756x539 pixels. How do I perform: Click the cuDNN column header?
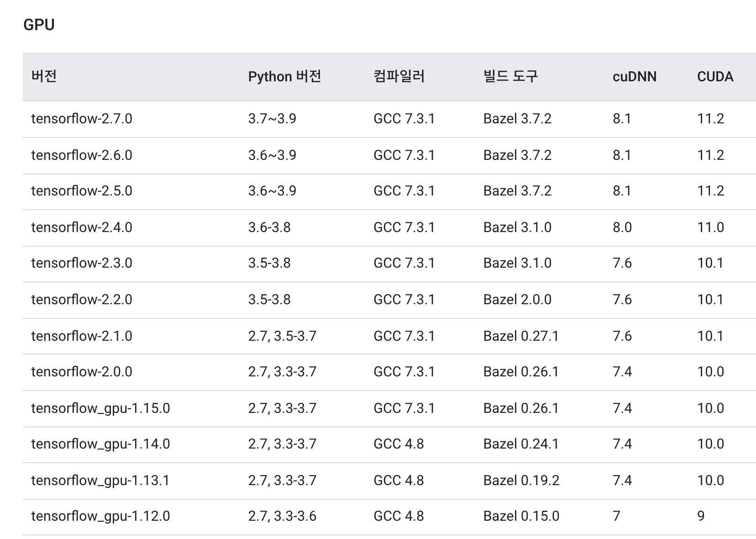click(635, 76)
